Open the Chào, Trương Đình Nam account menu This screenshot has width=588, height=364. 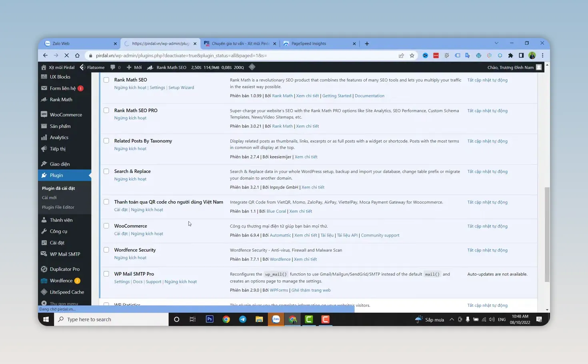pos(514,67)
